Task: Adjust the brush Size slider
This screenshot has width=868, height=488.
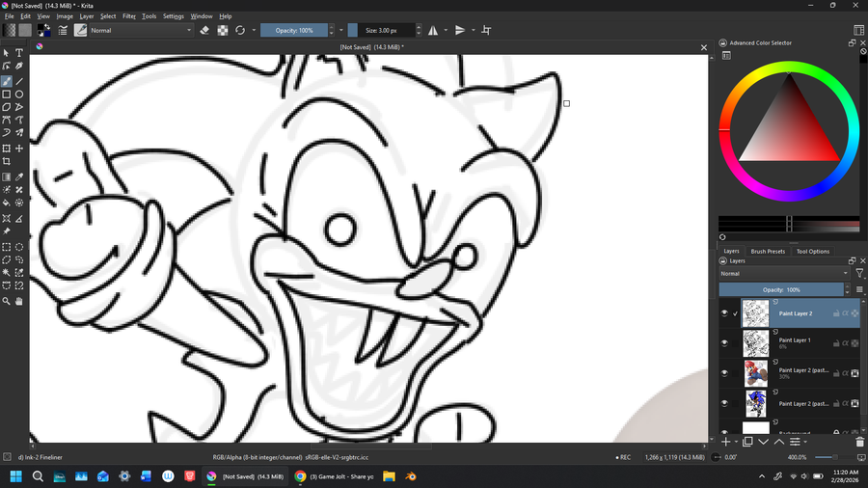Action: (381, 31)
